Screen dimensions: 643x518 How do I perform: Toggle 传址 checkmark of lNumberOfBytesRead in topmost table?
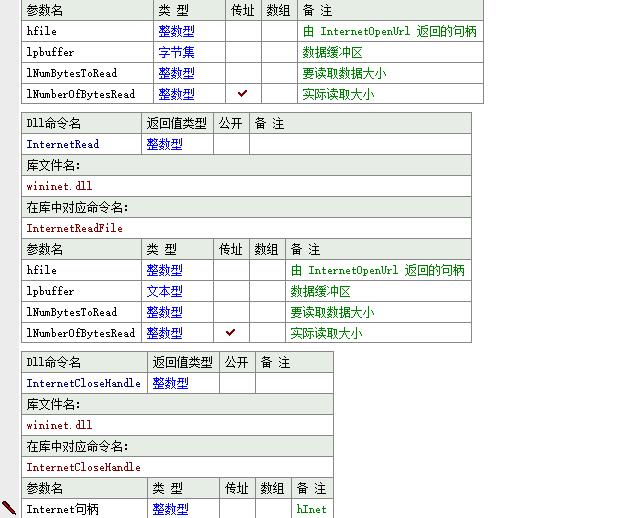242,93
